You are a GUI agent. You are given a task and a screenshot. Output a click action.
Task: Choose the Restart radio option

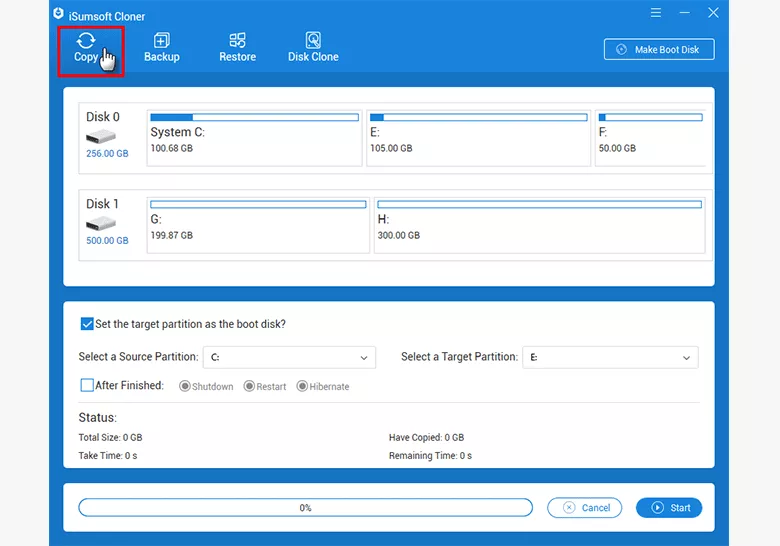click(x=250, y=386)
